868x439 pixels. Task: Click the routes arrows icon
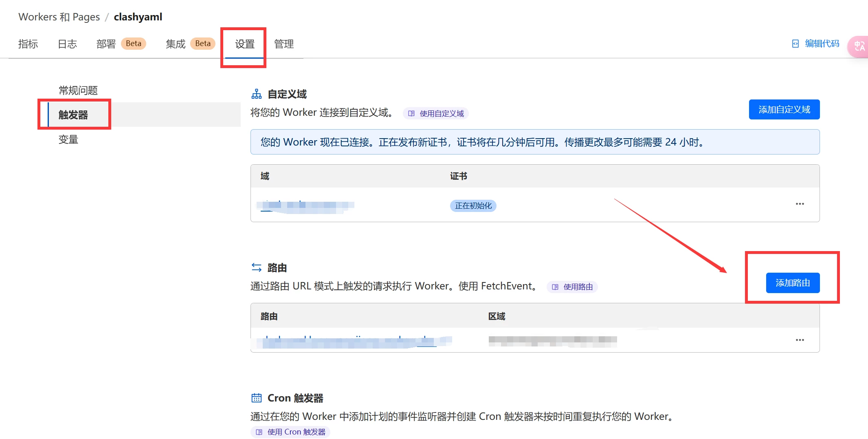(x=257, y=267)
